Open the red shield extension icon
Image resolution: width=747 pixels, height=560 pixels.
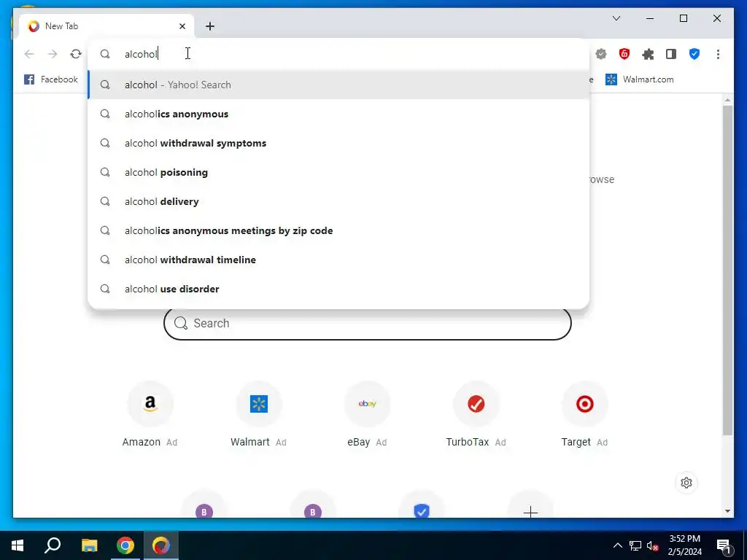[x=624, y=54]
